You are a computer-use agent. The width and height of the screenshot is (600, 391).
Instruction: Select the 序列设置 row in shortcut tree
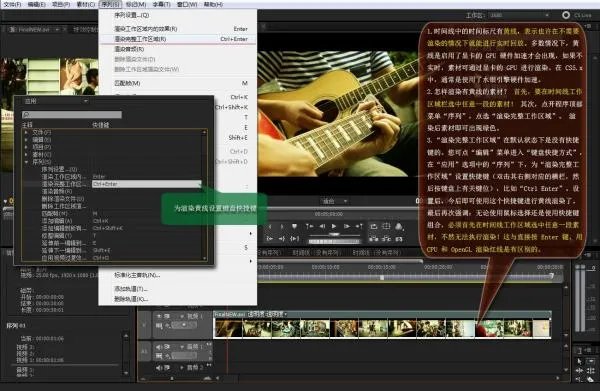[x=112, y=169]
